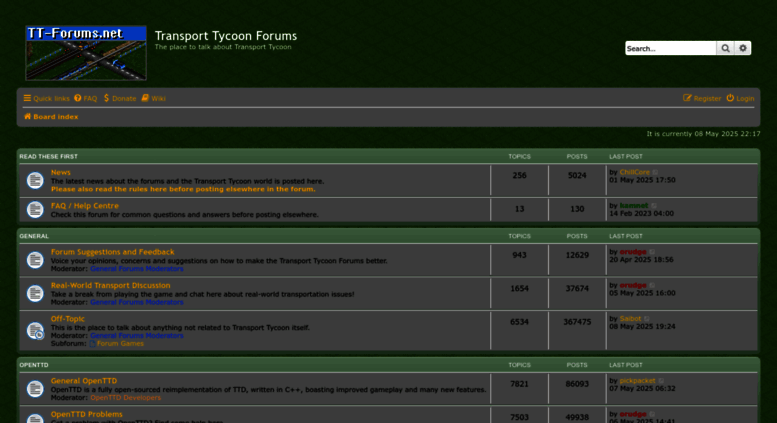View latest post icon in General OpenTTD row

coord(662,381)
